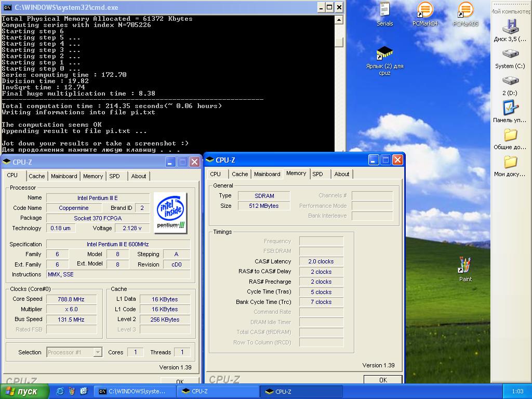Open About tab in right CPU-Z window
Image resolution: width=532 pixels, height=399 pixels.
[342, 174]
